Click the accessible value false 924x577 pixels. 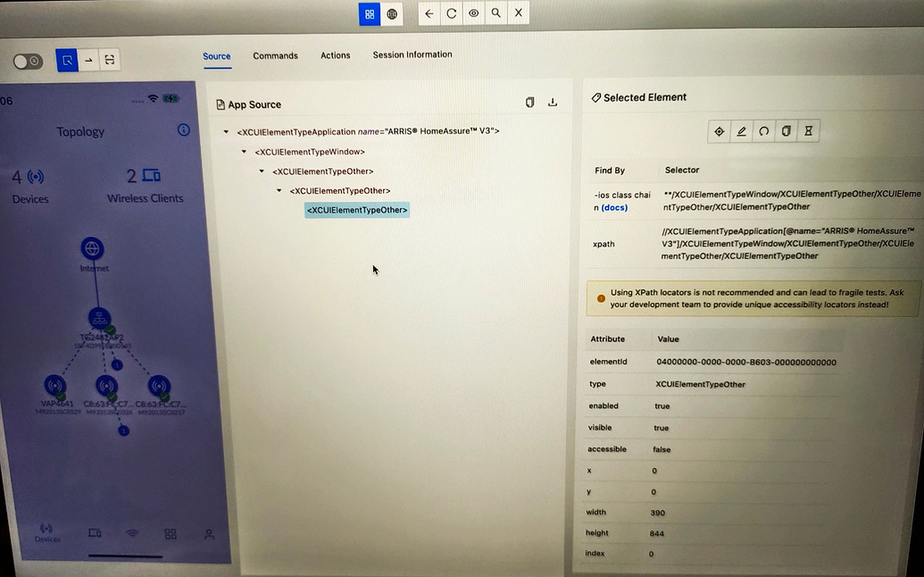662,449
